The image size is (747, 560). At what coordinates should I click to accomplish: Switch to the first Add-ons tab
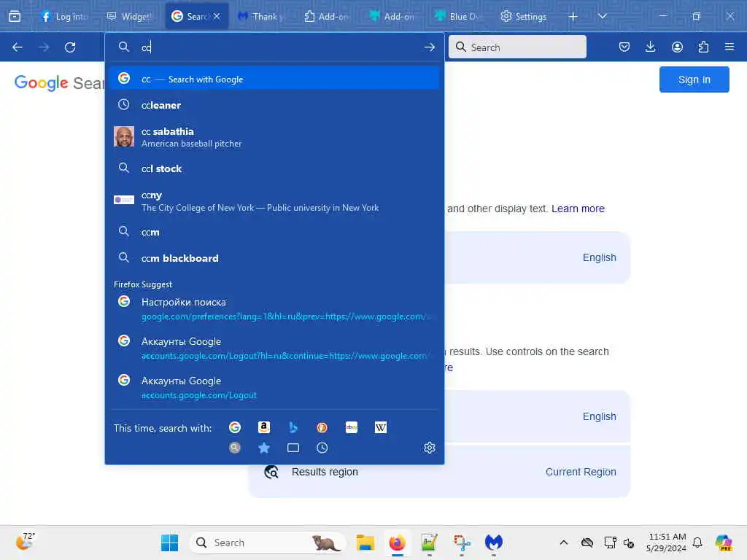coord(327,16)
